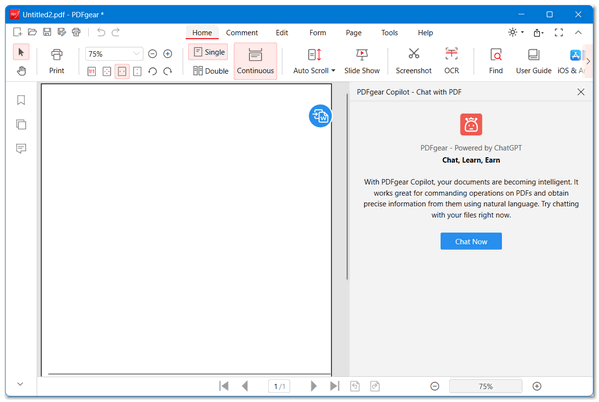Zoom out using bottom bar minus button
Viewport: 599px width, 402px height.
pyautogui.click(x=434, y=386)
